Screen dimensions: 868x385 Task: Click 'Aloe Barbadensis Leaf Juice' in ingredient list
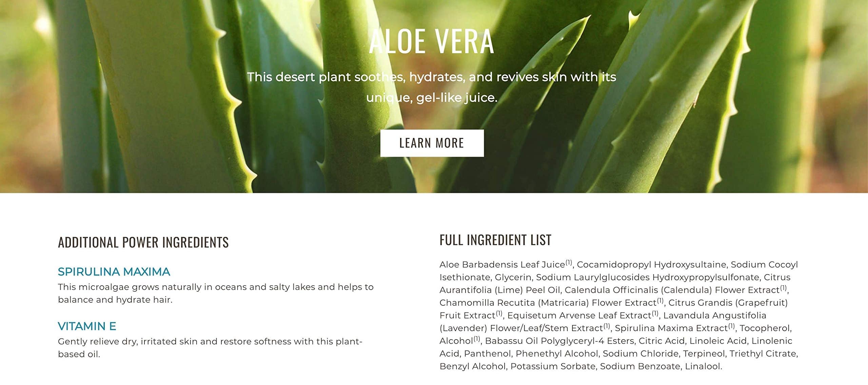click(502, 265)
